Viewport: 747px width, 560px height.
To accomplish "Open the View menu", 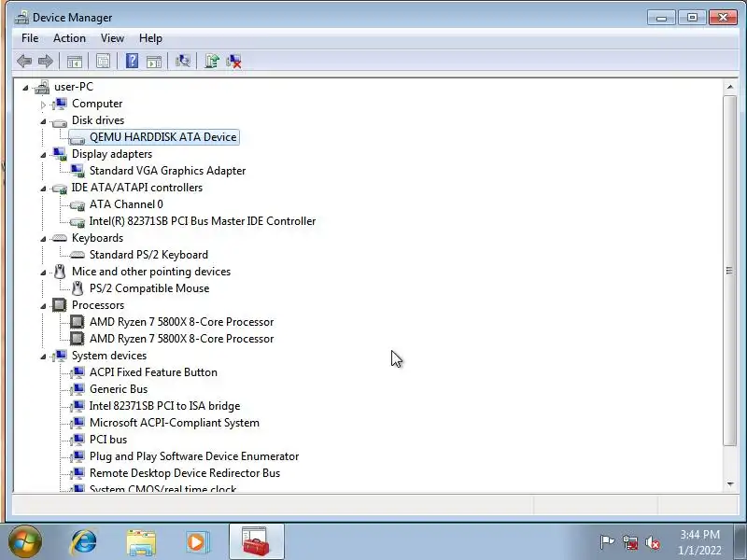I will coord(112,38).
